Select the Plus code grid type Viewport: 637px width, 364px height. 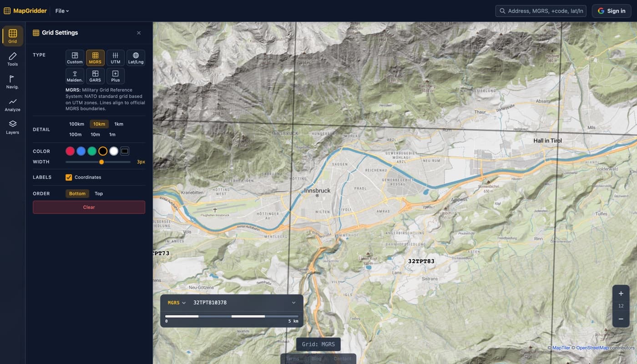tap(116, 76)
